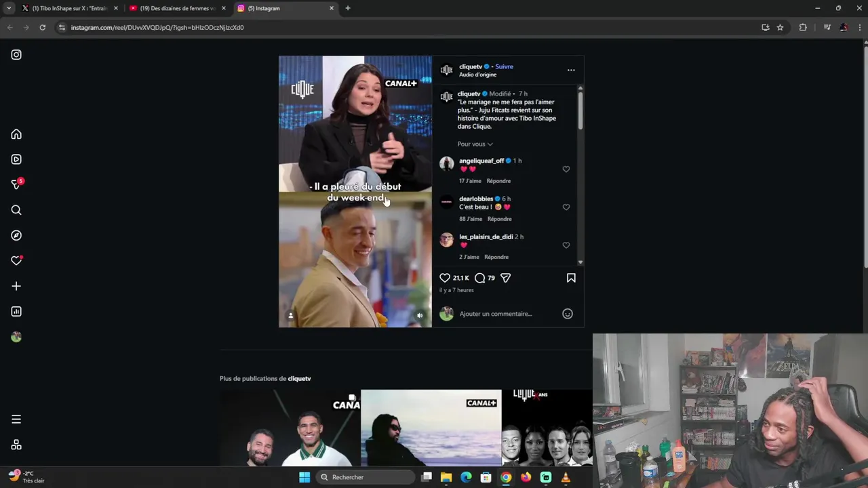Open Explore compass icon
The width and height of the screenshot is (868, 488).
point(16,235)
